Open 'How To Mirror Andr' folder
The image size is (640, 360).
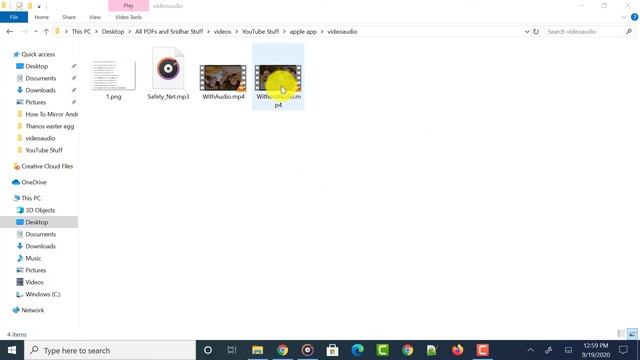click(51, 114)
